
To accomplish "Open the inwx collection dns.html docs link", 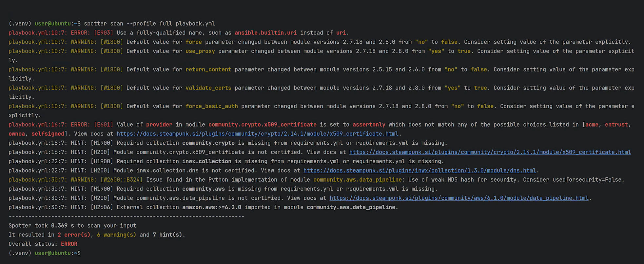I will 420,171.
